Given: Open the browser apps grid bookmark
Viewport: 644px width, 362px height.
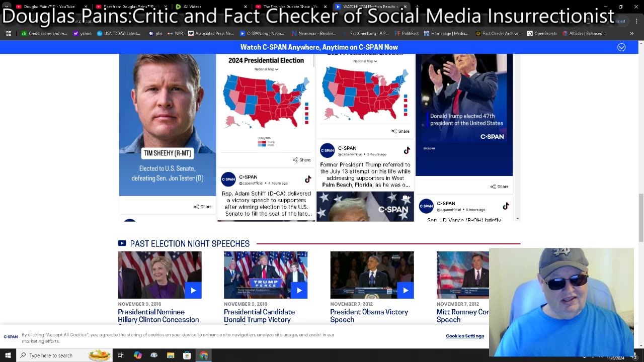Looking at the screenshot, I should 9,33.
